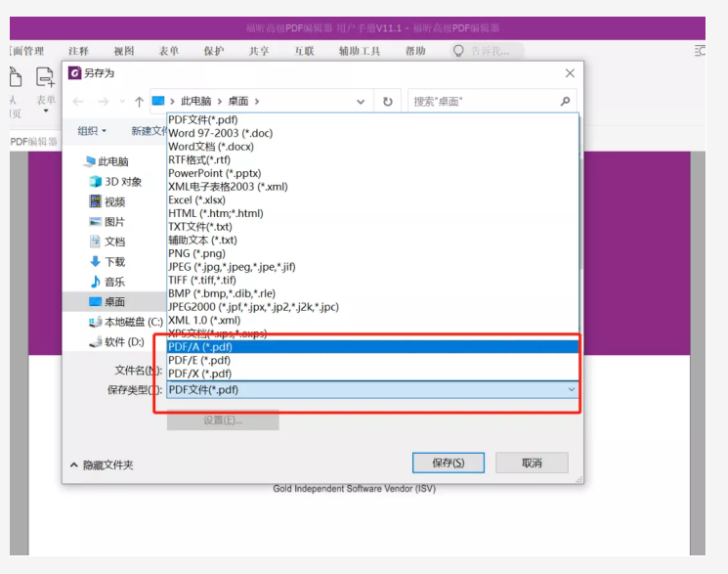Click the 设置(E)... button
This screenshot has width=728, height=574.
pos(223,420)
